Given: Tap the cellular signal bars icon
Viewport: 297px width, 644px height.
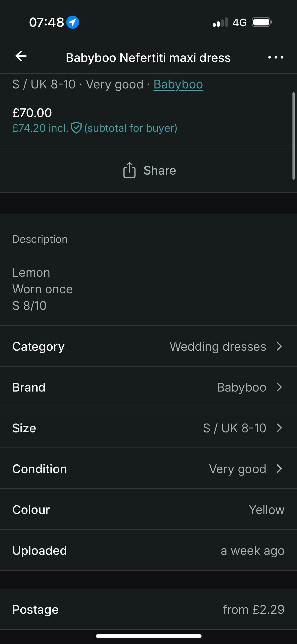Looking at the screenshot, I should [x=220, y=22].
